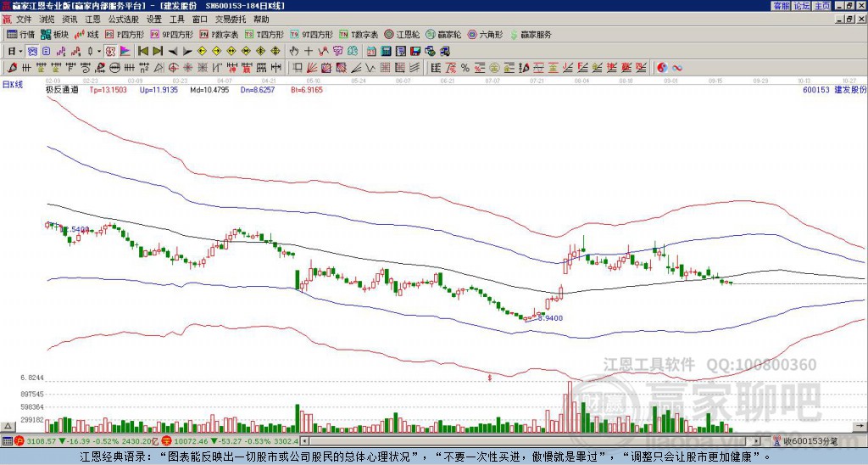Click the Tp=13.1503 value
Image resolution: width=868 pixels, height=465 pixels.
tap(108, 89)
